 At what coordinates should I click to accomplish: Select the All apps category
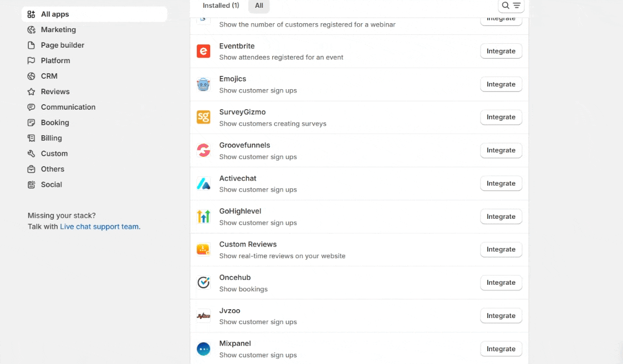tap(94, 14)
